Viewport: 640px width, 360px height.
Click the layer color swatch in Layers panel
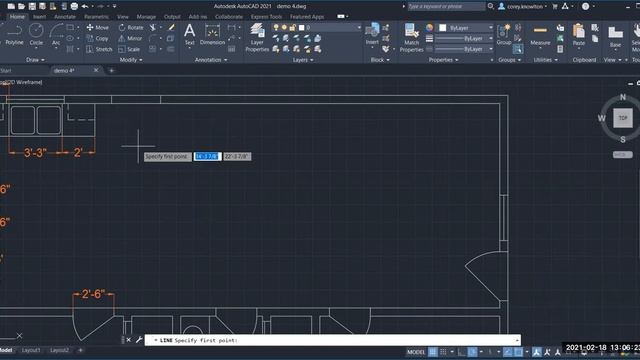point(302,27)
